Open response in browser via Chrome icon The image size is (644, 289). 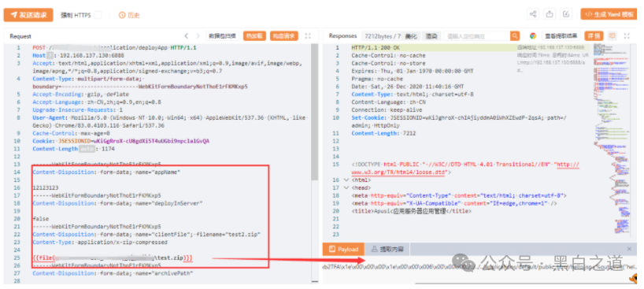(533, 36)
